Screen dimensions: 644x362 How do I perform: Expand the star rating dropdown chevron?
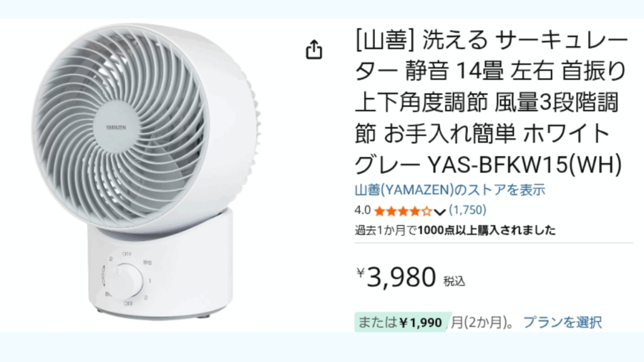pos(440,212)
